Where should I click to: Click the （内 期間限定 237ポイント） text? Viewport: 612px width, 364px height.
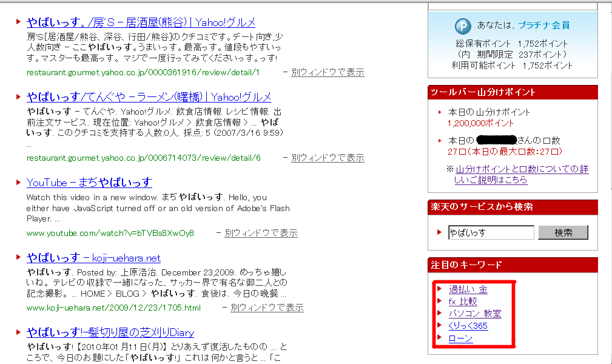tap(512, 55)
